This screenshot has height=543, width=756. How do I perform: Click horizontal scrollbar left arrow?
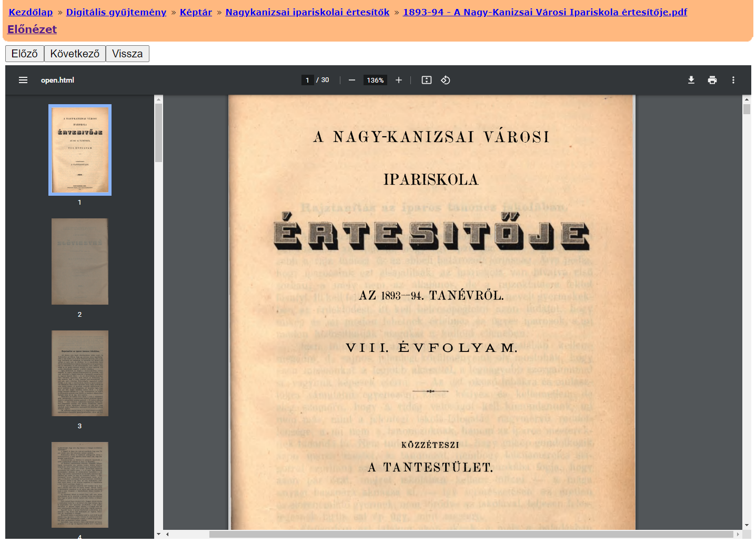167,534
